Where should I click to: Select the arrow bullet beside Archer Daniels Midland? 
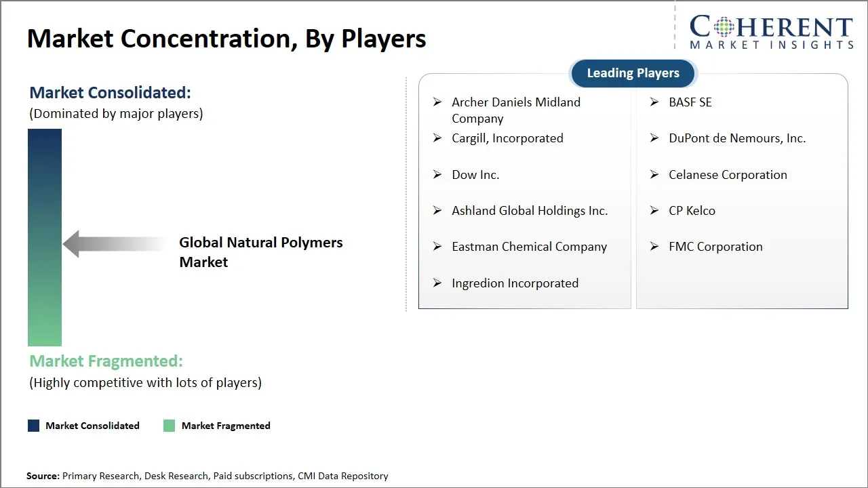pyautogui.click(x=437, y=102)
